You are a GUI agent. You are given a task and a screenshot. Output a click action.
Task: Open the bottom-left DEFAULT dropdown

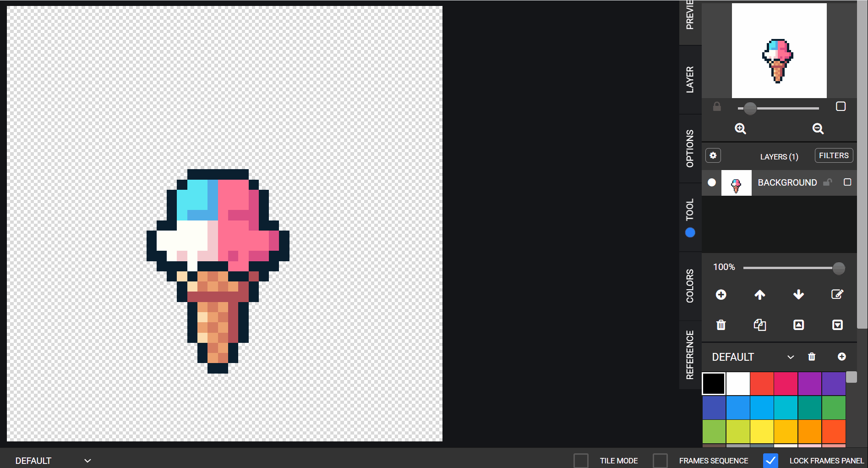[x=53, y=461]
